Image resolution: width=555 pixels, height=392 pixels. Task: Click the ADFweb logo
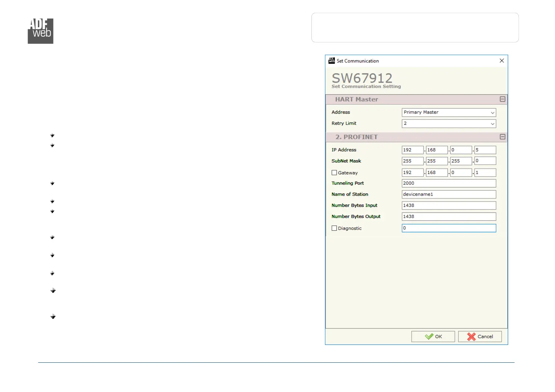click(x=41, y=31)
